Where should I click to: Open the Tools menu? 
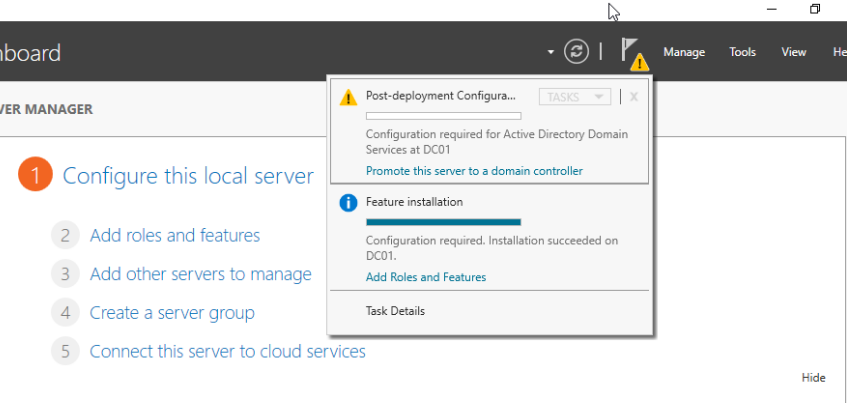point(743,52)
